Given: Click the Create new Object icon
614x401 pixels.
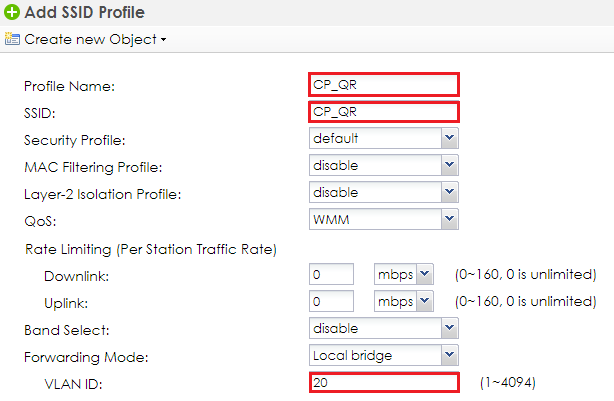Looking at the screenshot, I should coord(12,39).
